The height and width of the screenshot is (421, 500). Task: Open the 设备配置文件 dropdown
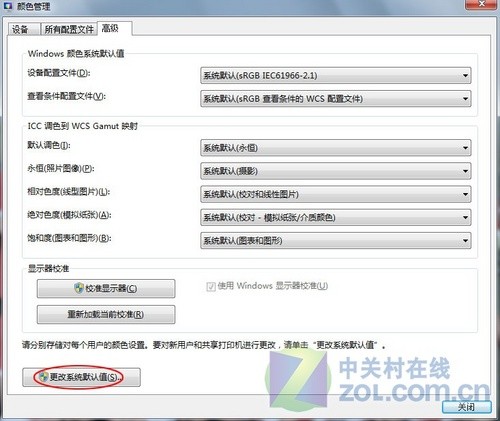point(335,76)
